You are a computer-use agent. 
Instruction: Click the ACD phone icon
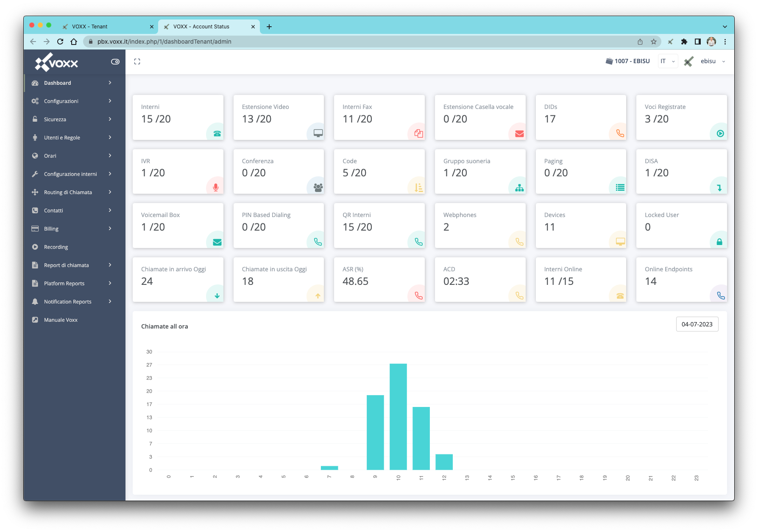pyautogui.click(x=519, y=295)
